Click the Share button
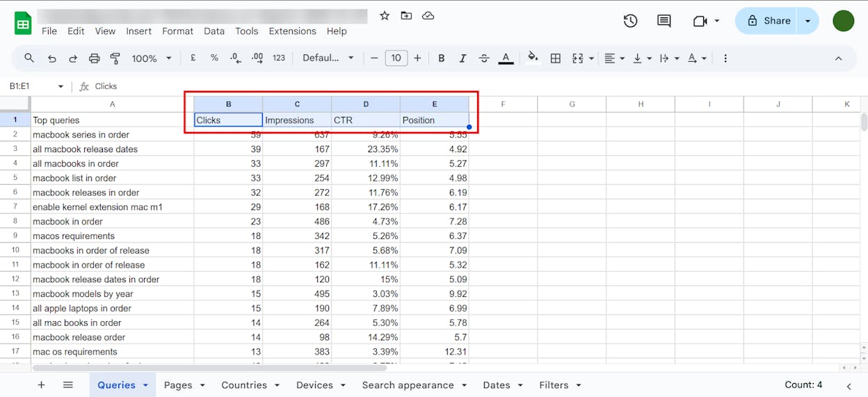Viewport: 868px width, 397px height. [x=767, y=21]
